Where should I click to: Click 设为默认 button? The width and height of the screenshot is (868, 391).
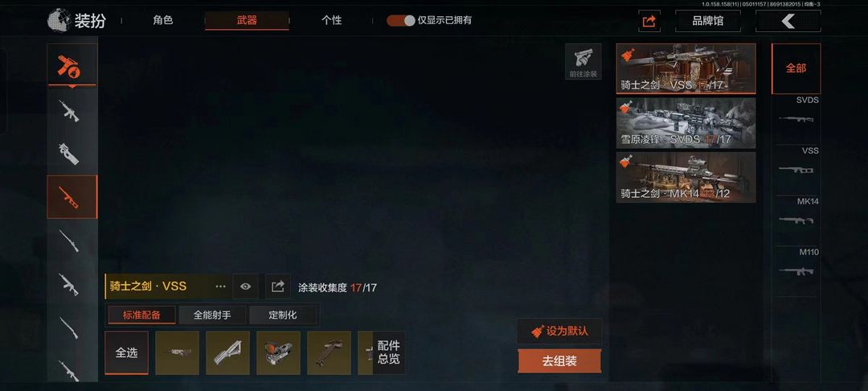pos(559,331)
